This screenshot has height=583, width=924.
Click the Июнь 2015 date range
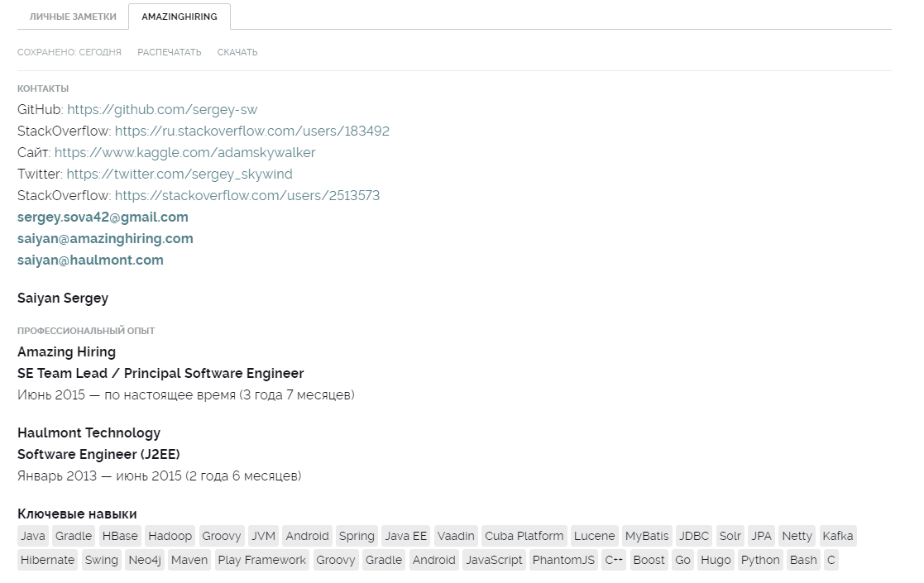click(185, 395)
